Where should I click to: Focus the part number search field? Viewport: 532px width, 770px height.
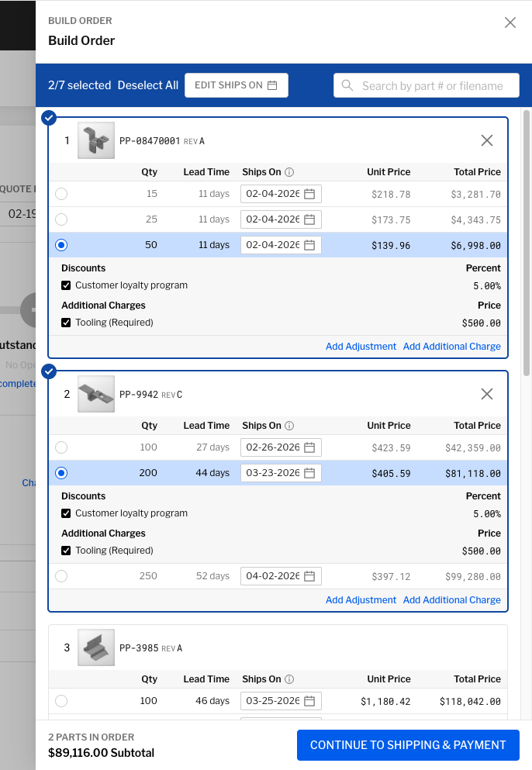pyautogui.click(x=427, y=85)
